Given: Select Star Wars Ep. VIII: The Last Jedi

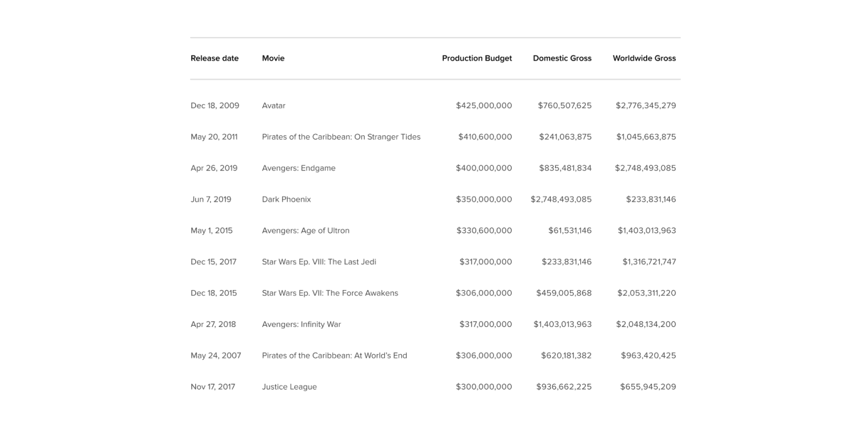Looking at the screenshot, I should (319, 262).
